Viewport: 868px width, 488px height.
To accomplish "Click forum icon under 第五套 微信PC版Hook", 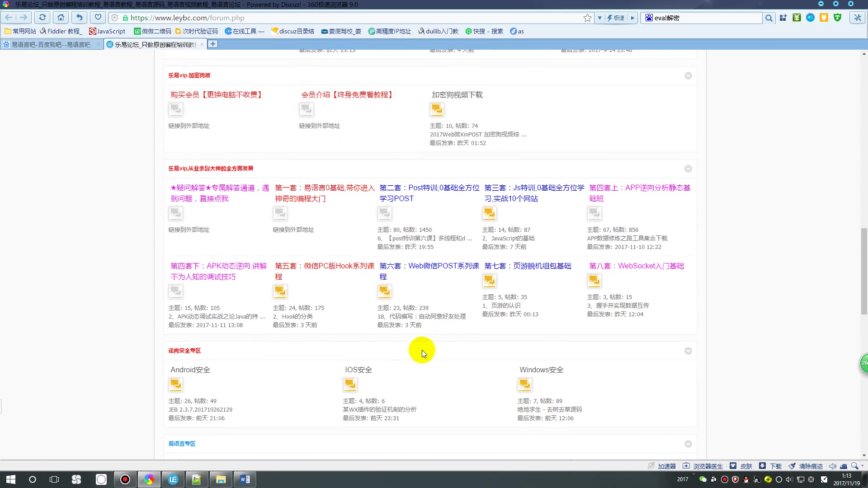I will click(280, 291).
